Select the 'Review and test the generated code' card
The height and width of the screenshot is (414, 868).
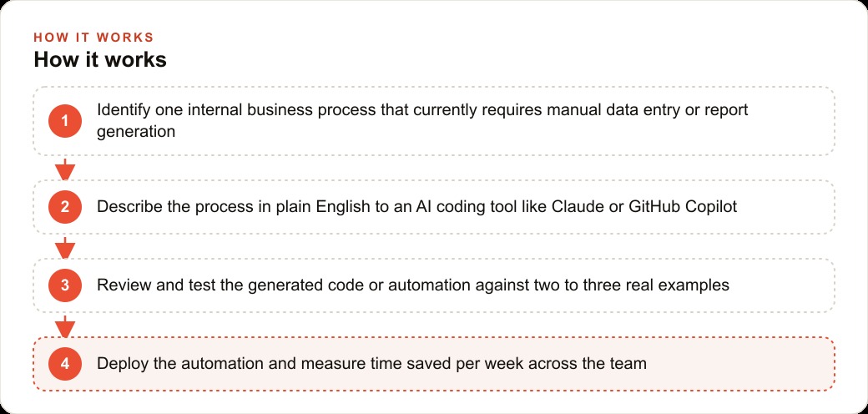(x=434, y=285)
